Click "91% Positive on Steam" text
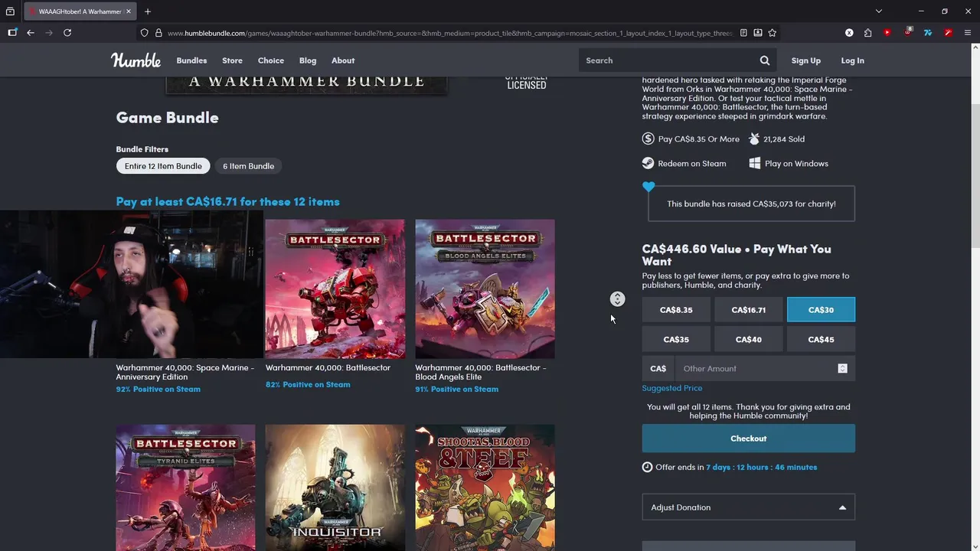The image size is (980, 551). pyautogui.click(x=457, y=390)
